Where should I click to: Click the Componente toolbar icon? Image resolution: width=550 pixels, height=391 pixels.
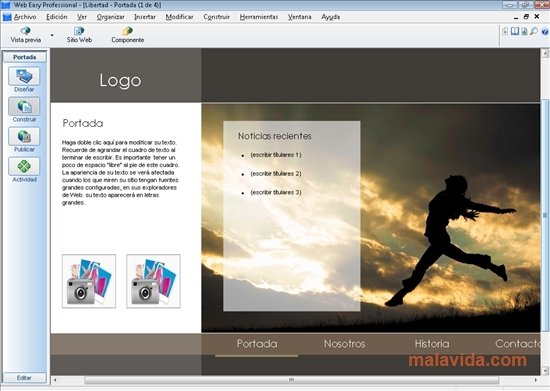[128, 35]
